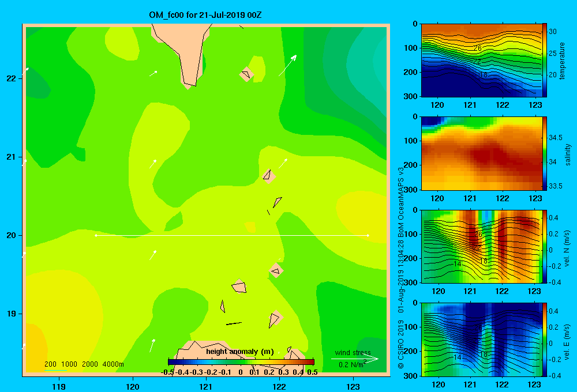Click the 30 tick on temperature color bar

(x=552, y=32)
